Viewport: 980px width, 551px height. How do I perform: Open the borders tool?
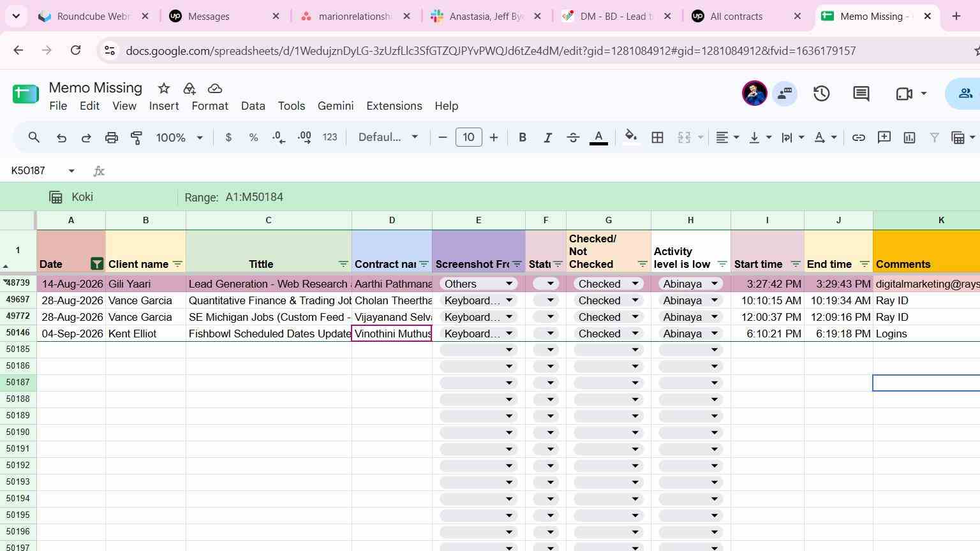(657, 137)
